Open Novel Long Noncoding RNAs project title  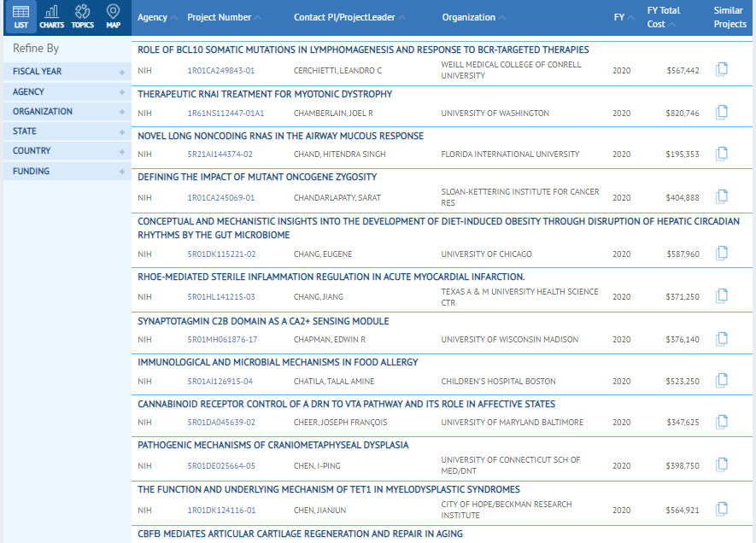280,136
